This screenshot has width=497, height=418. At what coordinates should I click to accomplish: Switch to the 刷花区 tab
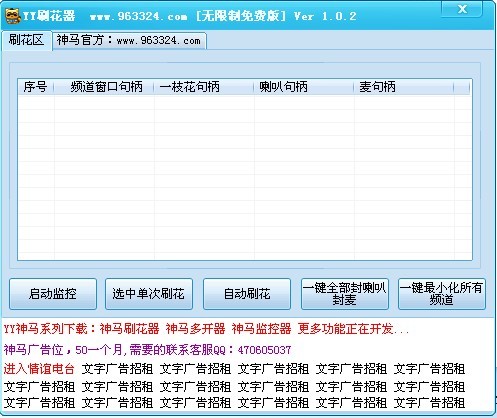[x=26, y=40]
